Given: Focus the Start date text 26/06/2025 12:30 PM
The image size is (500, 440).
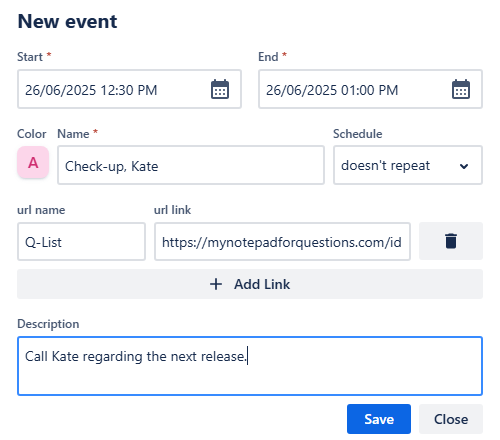Looking at the screenshot, I should (x=91, y=90).
